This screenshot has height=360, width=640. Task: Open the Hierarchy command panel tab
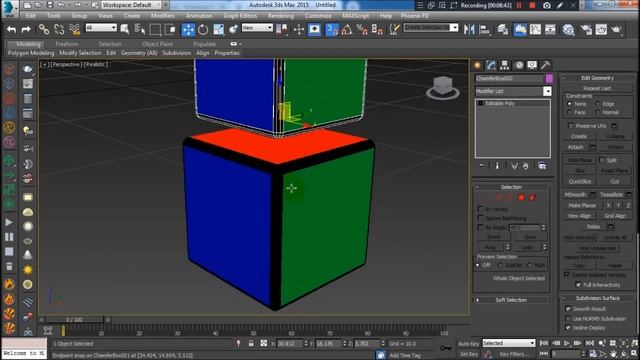[504, 65]
